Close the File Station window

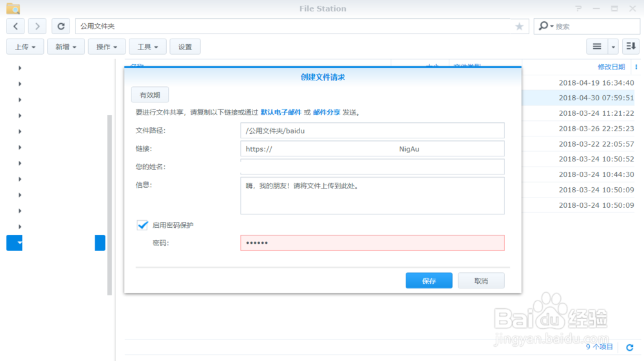[632, 8]
